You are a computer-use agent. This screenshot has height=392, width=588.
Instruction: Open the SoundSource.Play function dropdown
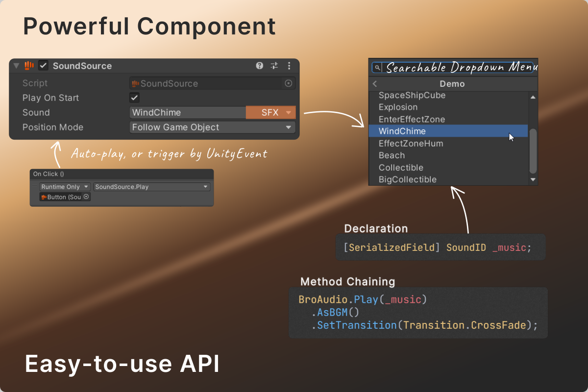[152, 187]
